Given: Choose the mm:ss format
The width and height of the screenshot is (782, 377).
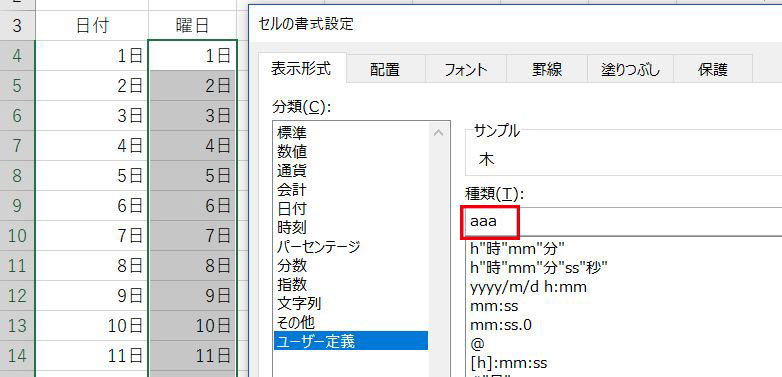Looking at the screenshot, I should tap(494, 306).
